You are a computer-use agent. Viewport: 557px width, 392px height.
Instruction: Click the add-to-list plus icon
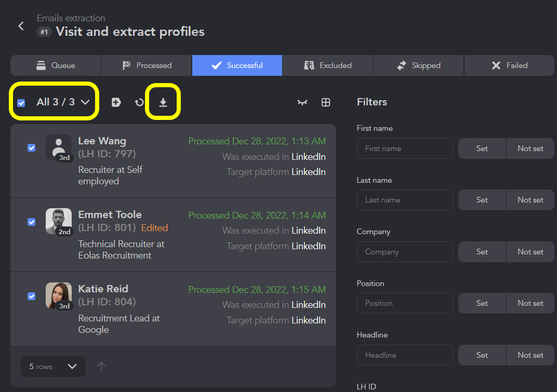pyautogui.click(x=116, y=102)
